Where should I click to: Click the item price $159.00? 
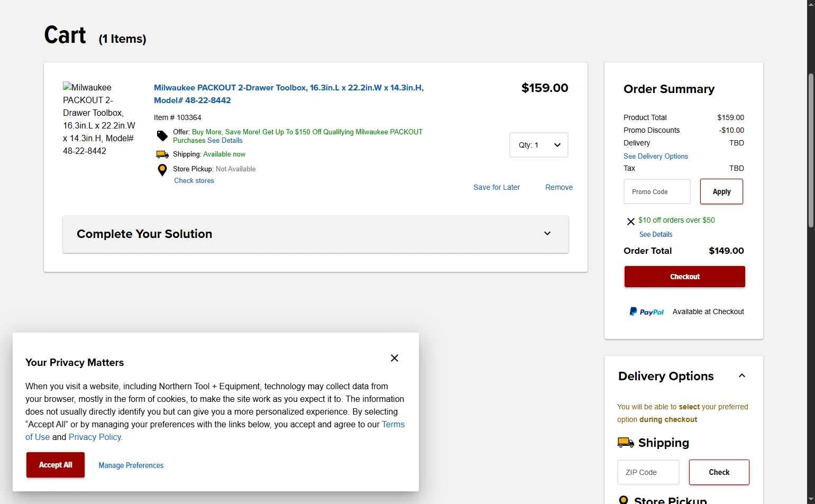545,88
